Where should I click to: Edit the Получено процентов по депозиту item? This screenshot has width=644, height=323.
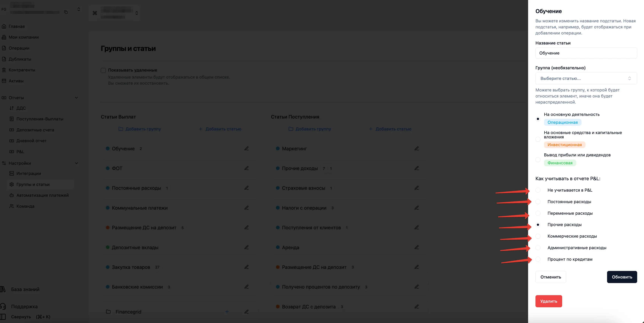tap(417, 287)
